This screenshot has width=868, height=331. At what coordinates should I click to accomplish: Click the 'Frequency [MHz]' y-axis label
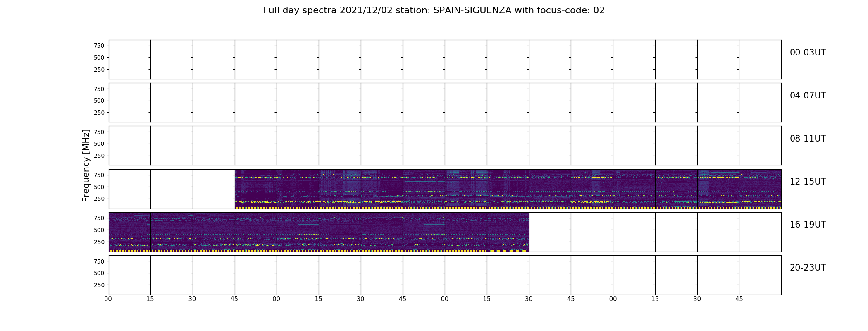pyautogui.click(x=86, y=165)
